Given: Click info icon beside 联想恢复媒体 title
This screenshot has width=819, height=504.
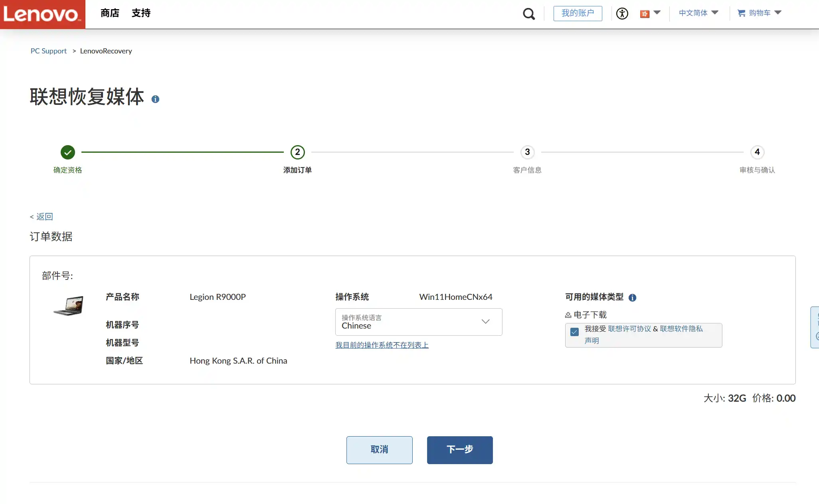Looking at the screenshot, I should pos(155,99).
